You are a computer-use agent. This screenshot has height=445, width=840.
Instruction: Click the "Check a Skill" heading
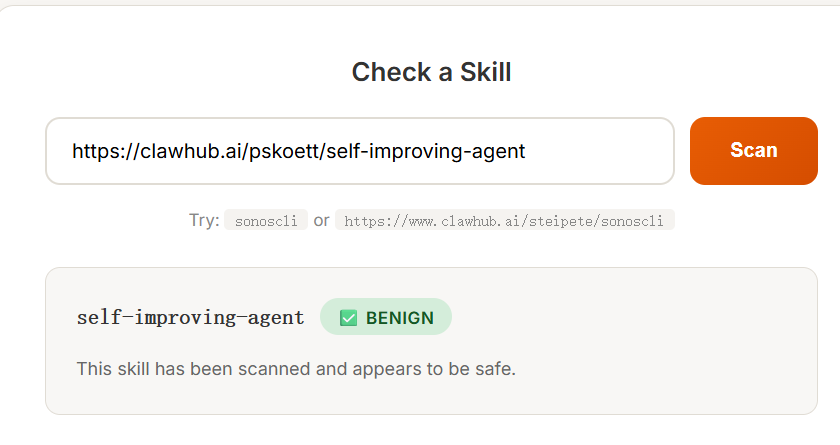[431, 72]
